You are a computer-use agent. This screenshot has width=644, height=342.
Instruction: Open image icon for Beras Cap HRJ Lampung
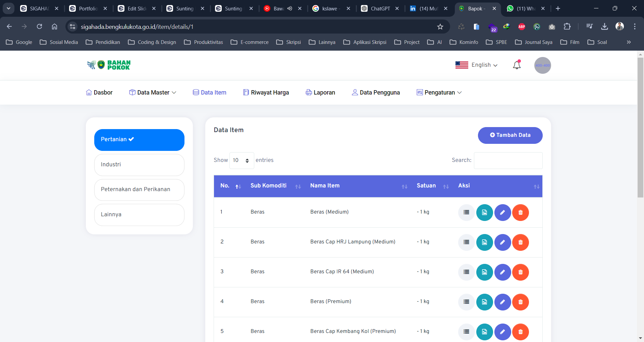point(484,242)
